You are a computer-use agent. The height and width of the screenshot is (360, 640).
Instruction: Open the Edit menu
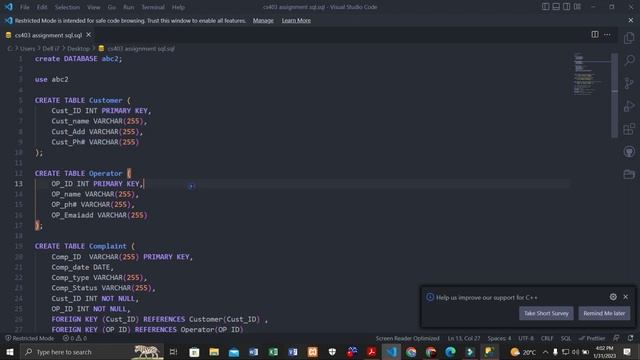(x=42, y=7)
